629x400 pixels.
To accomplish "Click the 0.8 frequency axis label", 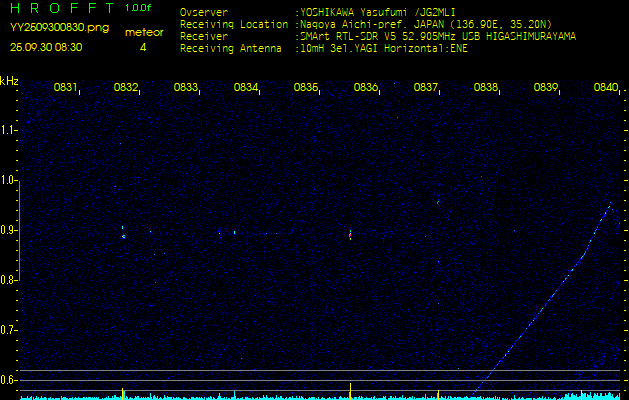I will pos(8,280).
